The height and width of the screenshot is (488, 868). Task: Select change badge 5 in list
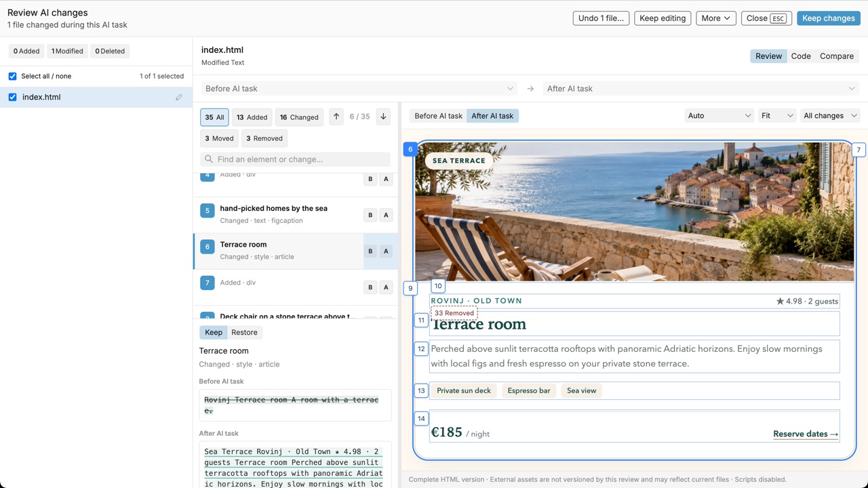(x=208, y=211)
